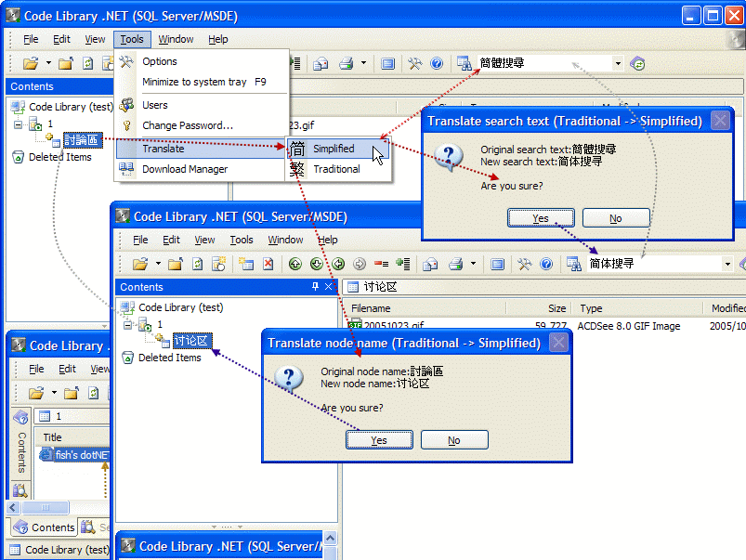The width and height of the screenshot is (746, 560).
Task: Open dropdown arrow beside top window Printer icon
Action: click(363, 63)
